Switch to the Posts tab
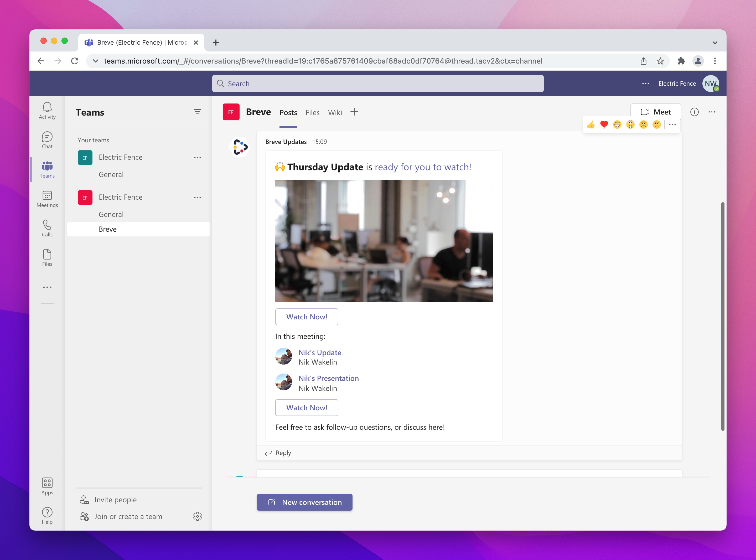Viewport: 756px width, 560px height. point(288,112)
